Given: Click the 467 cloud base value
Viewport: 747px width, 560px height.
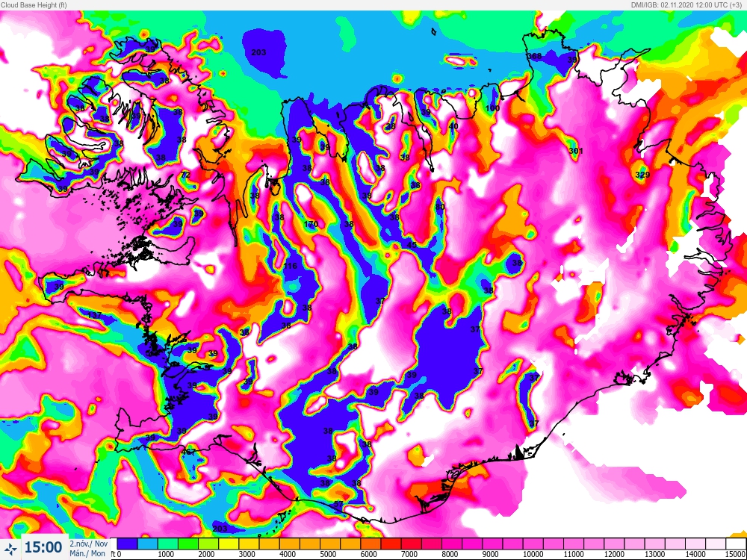Looking at the screenshot, I should [x=189, y=452].
